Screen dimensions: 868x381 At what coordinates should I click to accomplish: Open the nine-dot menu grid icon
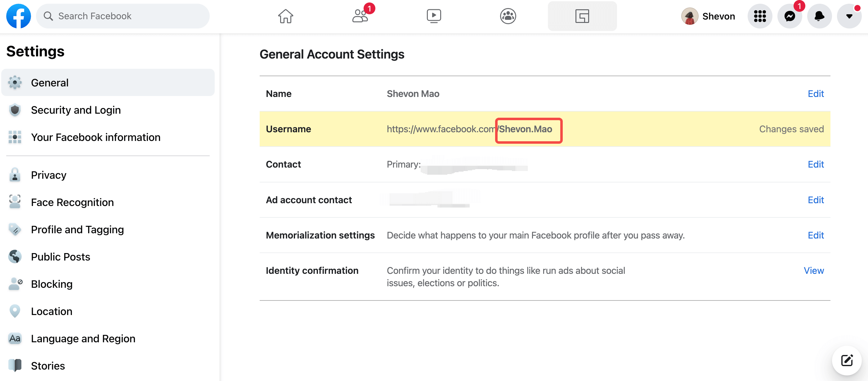point(759,16)
